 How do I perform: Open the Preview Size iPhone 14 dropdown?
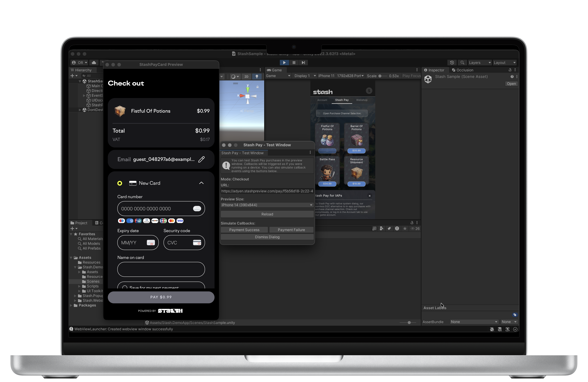coord(267,205)
